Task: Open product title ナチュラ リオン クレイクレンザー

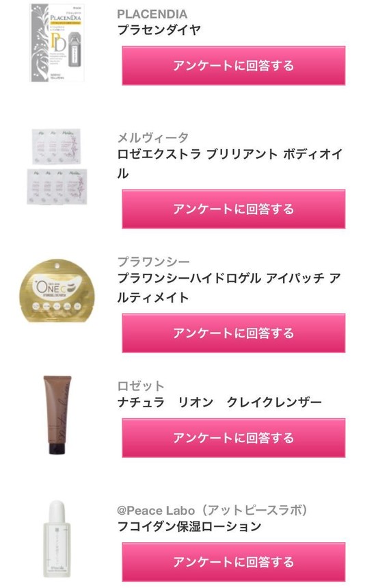Action: click(x=219, y=402)
